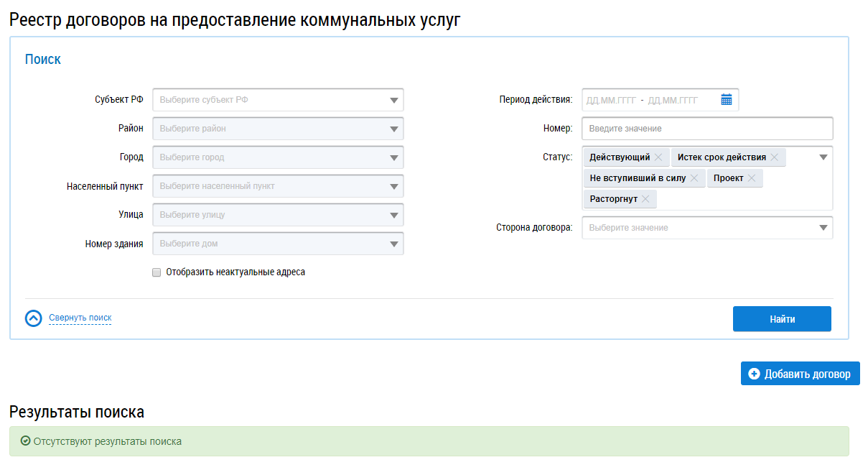868x470 pixels.
Task: Click the "Расторгнут" tag label
Action: pos(614,199)
